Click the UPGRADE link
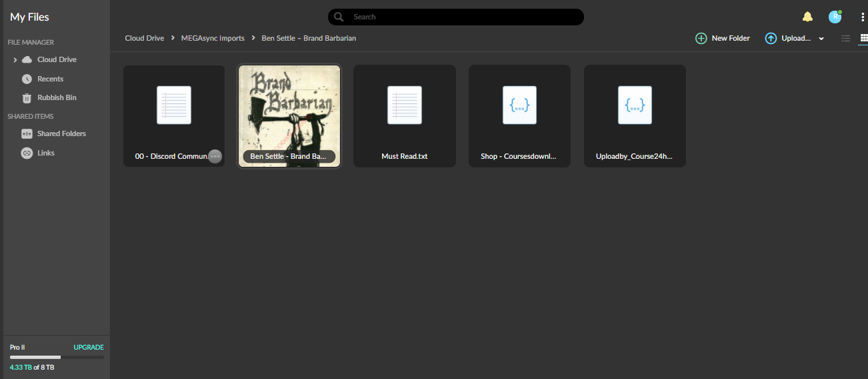The image size is (868, 379). pos(89,348)
